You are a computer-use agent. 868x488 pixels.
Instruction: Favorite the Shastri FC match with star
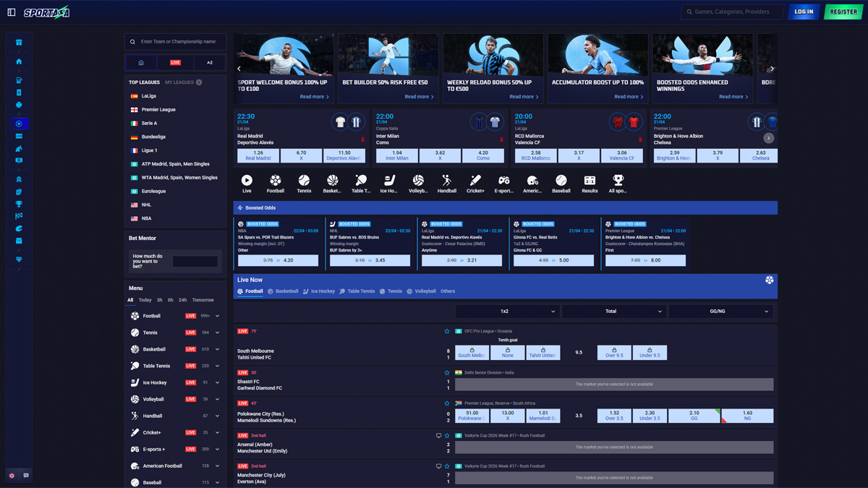tap(447, 372)
